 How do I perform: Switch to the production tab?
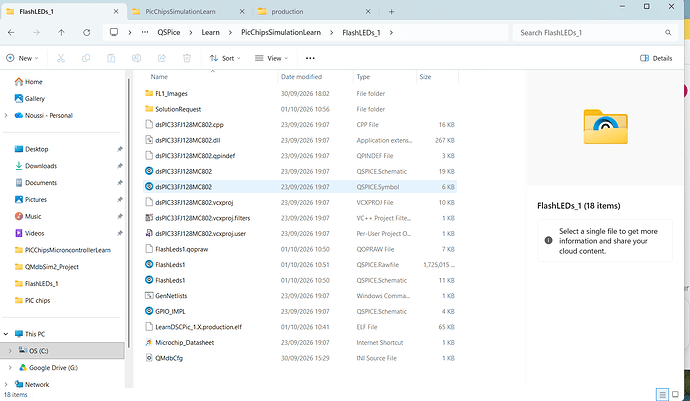287,12
